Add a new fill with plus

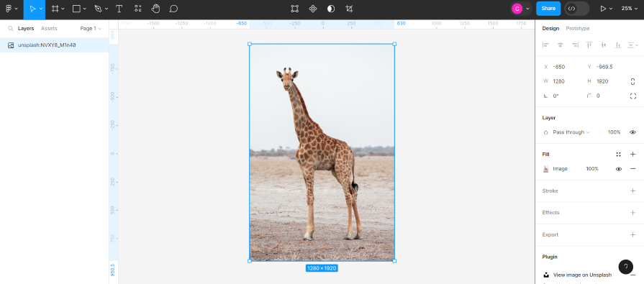tap(633, 155)
